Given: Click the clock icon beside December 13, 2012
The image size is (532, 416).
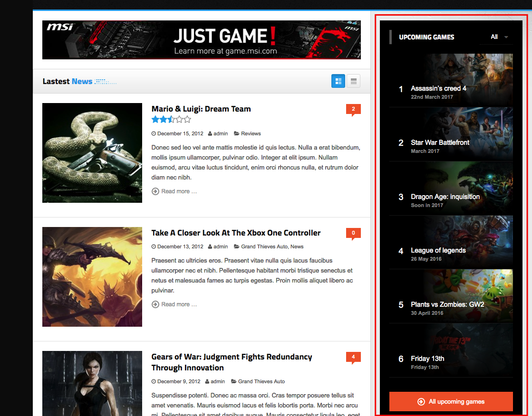Looking at the screenshot, I should 154,246.
